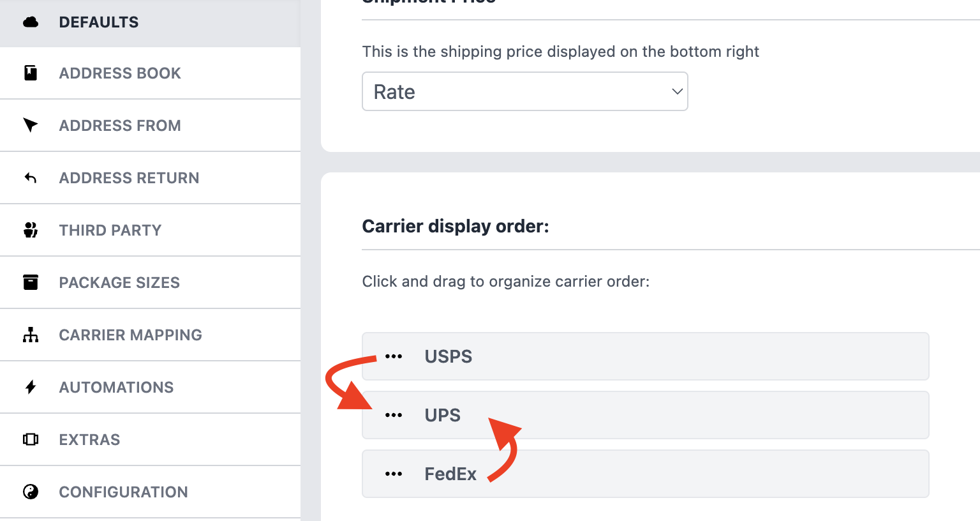Click the Package Sizes box icon
This screenshot has width=980, height=521.
(31, 282)
